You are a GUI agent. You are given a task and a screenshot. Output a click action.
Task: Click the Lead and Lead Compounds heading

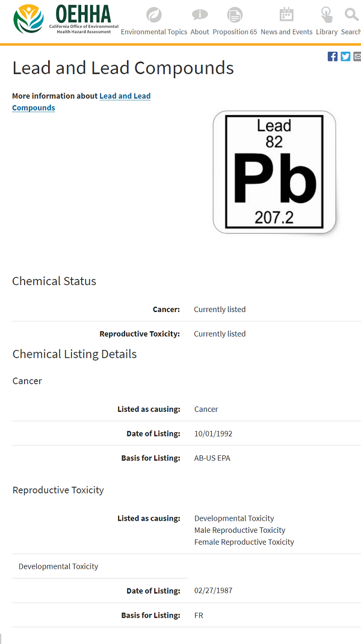(x=123, y=68)
